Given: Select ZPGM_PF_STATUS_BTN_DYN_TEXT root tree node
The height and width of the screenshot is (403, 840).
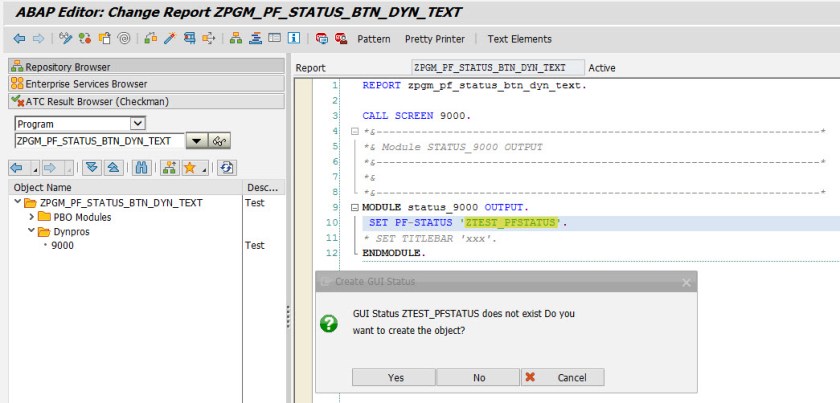Looking at the screenshot, I should tap(121, 203).
